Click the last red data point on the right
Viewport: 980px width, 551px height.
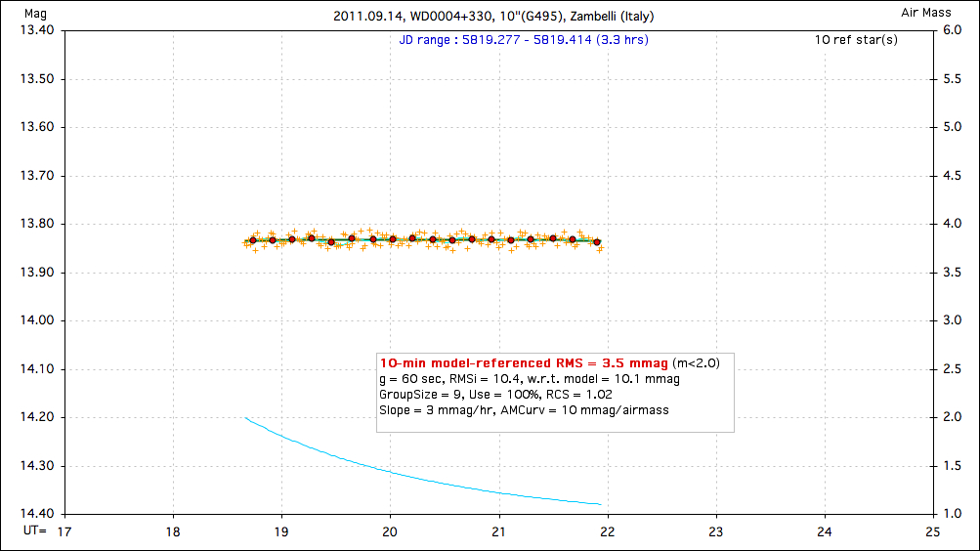point(597,241)
